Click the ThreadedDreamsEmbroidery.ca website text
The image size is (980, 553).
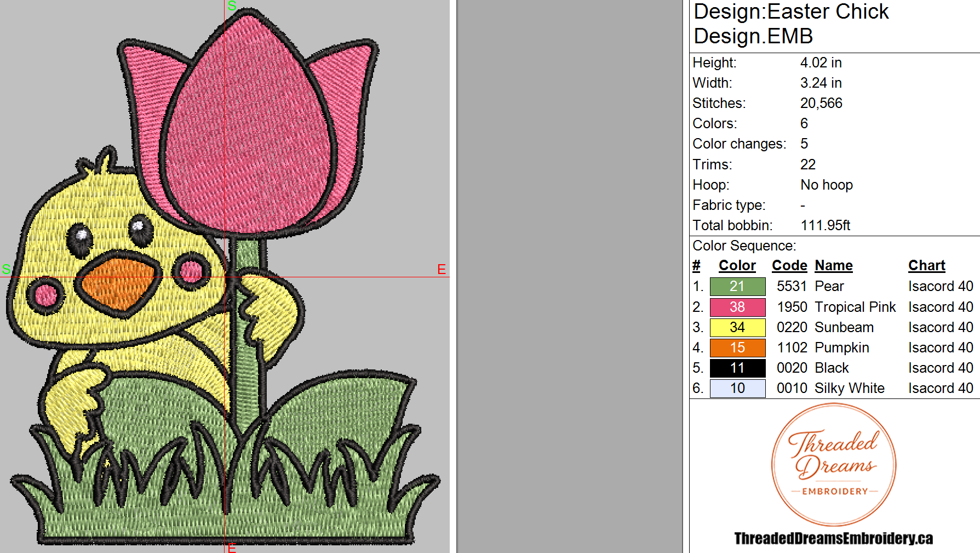[x=834, y=538]
